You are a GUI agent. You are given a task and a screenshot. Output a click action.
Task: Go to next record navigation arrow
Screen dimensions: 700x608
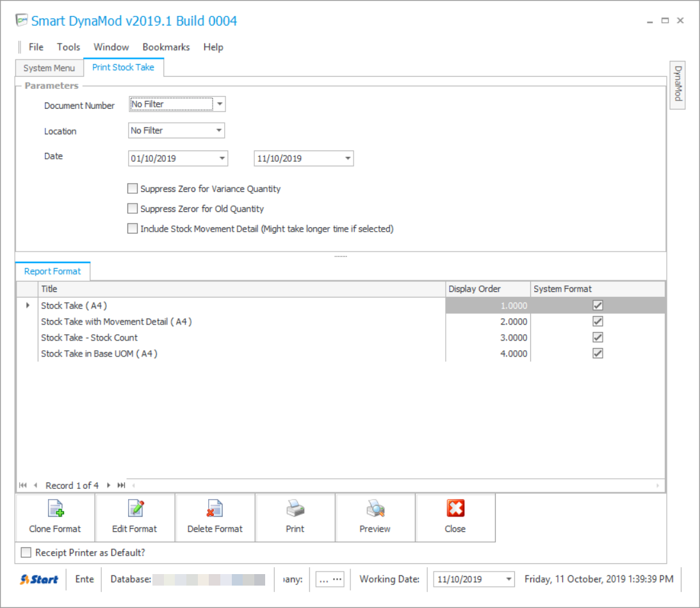tap(108, 485)
